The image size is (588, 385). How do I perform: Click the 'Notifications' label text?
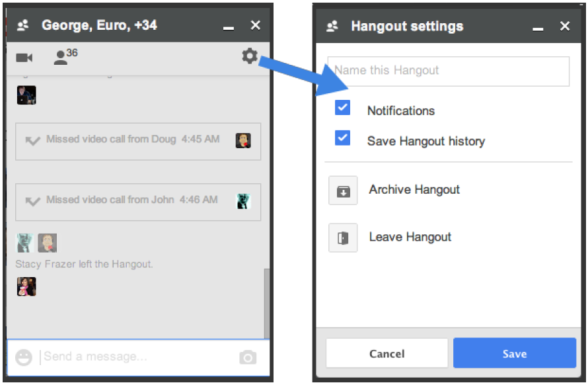click(401, 111)
